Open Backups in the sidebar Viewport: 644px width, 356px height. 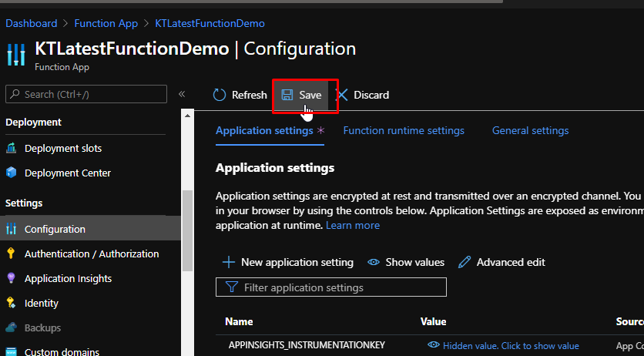[x=42, y=327]
